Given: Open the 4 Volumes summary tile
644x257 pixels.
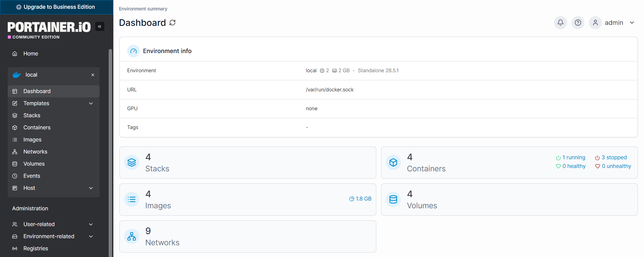Looking at the screenshot, I should [x=509, y=200].
